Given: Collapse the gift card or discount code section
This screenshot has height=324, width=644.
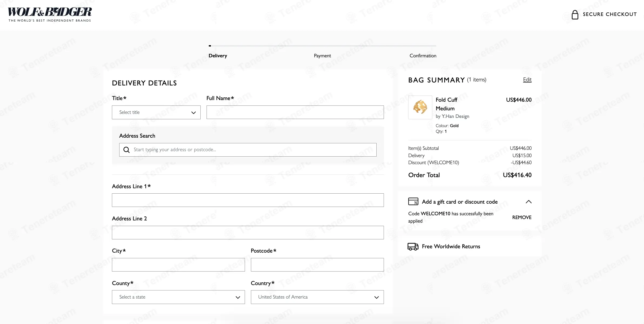Looking at the screenshot, I should tap(529, 202).
